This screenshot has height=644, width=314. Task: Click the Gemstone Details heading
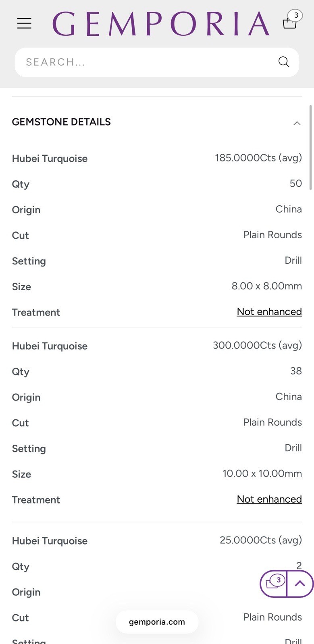coord(61,122)
